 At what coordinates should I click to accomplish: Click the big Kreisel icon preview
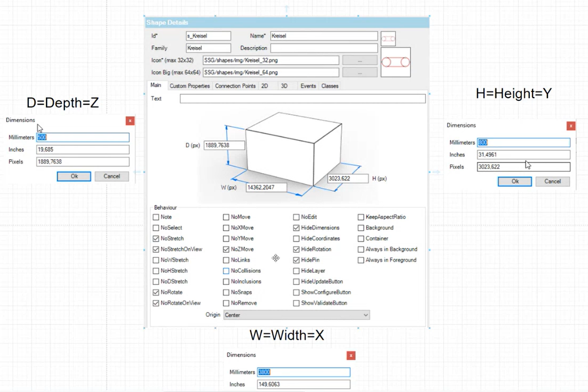pyautogui.click(x=396, y=62)
